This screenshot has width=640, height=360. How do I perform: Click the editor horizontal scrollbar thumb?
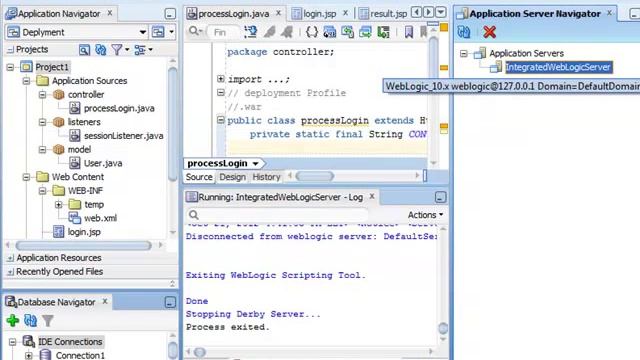point(315,176)
